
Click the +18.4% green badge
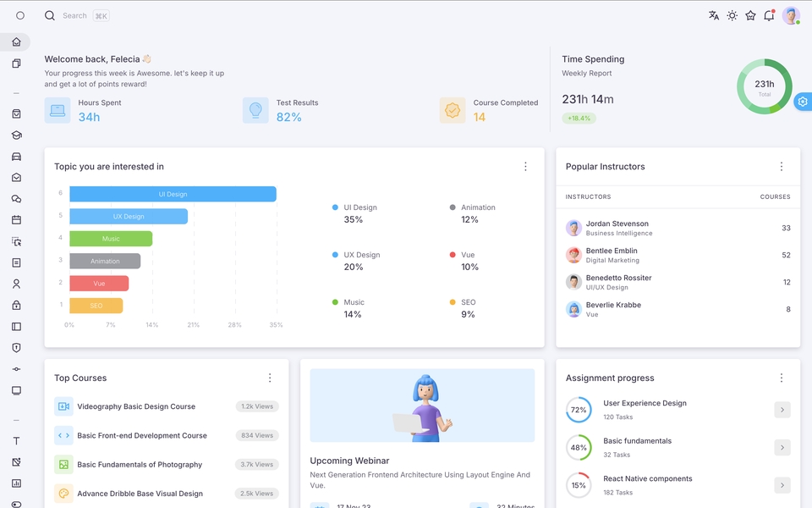(x=579, y=119)
